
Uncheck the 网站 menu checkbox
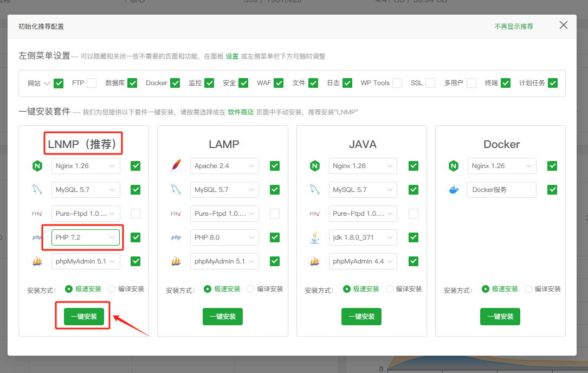[59, 83]
